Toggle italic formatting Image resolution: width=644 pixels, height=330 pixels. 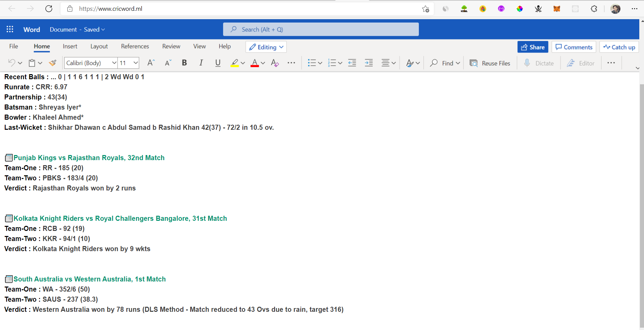coord(201,63)
